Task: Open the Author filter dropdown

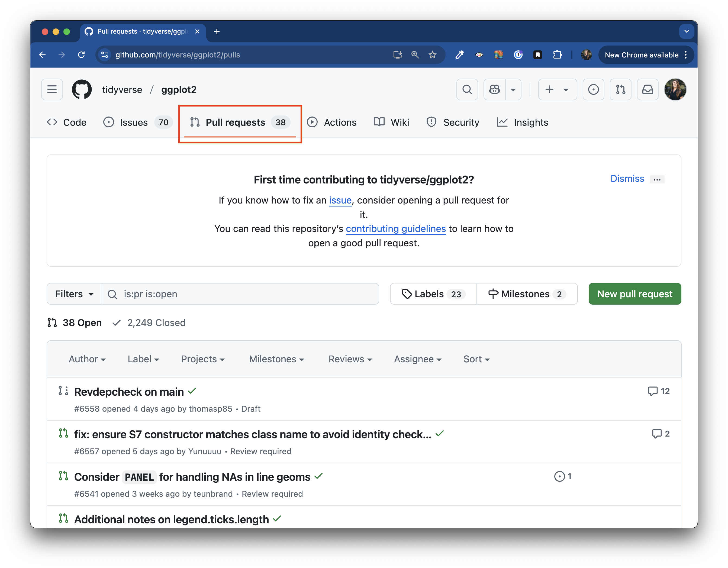Action: pos(87,359)
